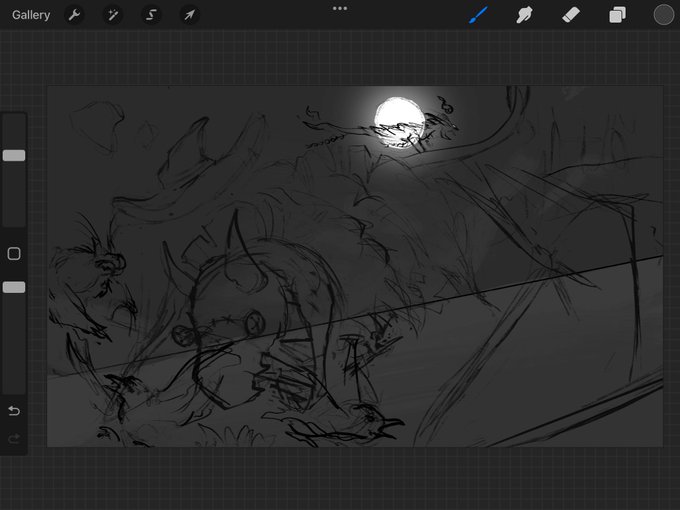Click the brush size slider handle

coord(14,156)
